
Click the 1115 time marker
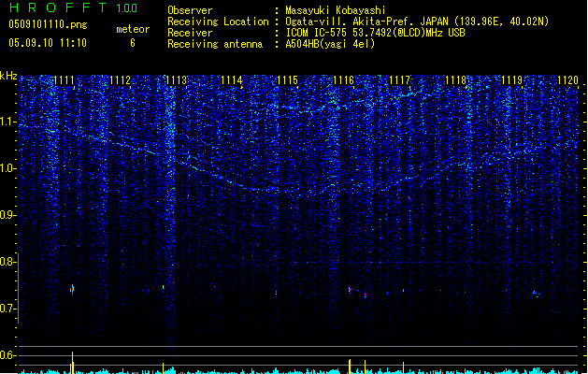287,80
